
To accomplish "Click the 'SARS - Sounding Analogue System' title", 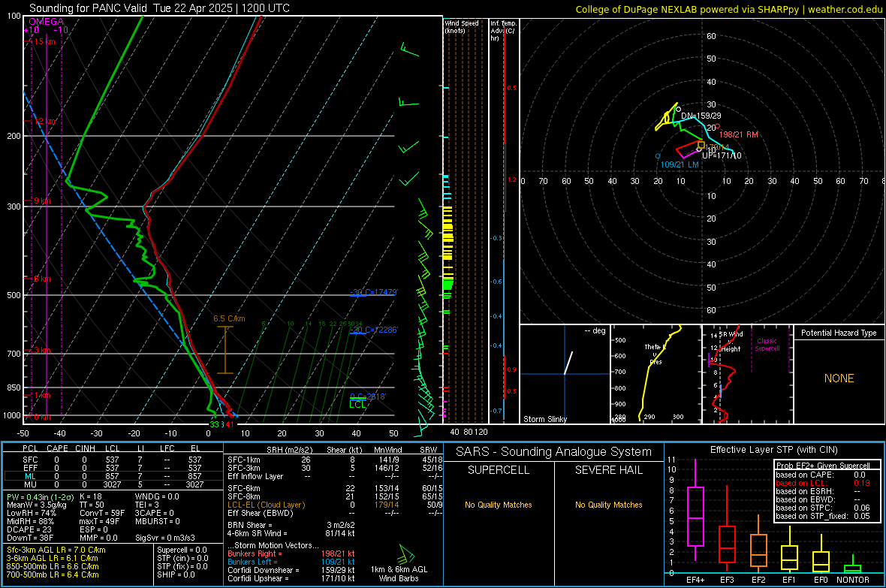I will point(553,452).
